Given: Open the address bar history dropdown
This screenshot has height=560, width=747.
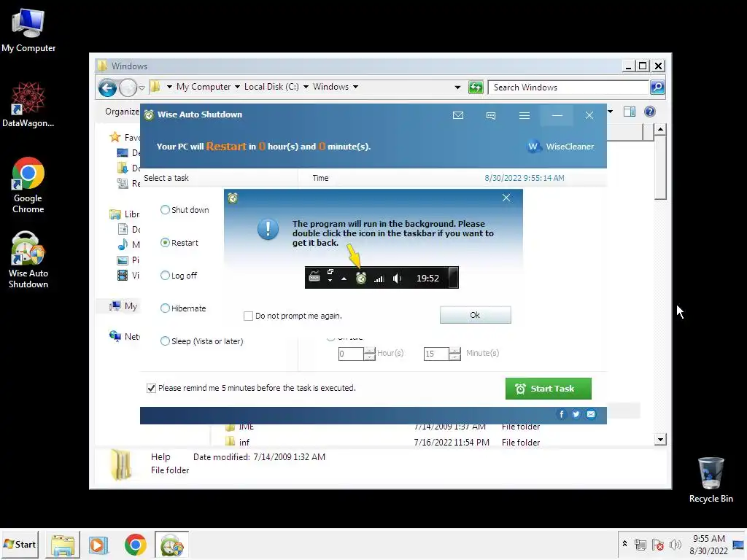Looking at the screenshot, I should (457, 87).
